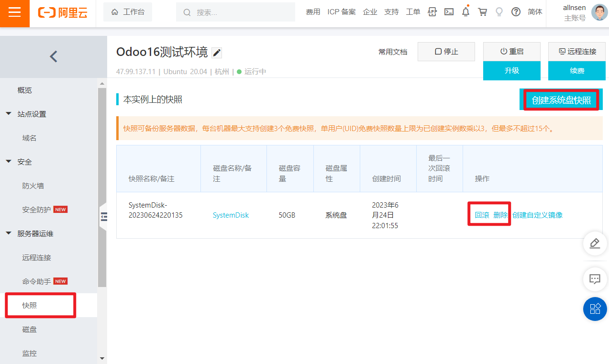Click the 快照名称/备注 column header
Viewport: 609px width, 364px height.
(x=152, y=178)
